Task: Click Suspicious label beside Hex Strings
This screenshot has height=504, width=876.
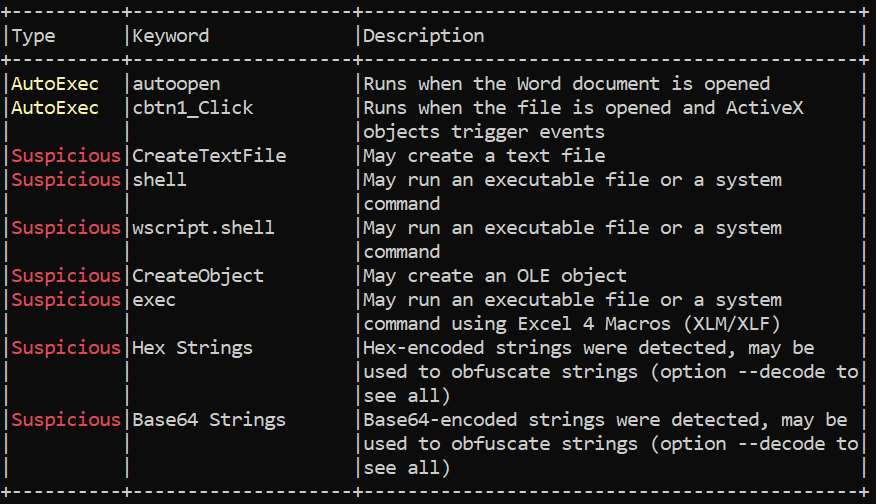Action: [66, 348]
